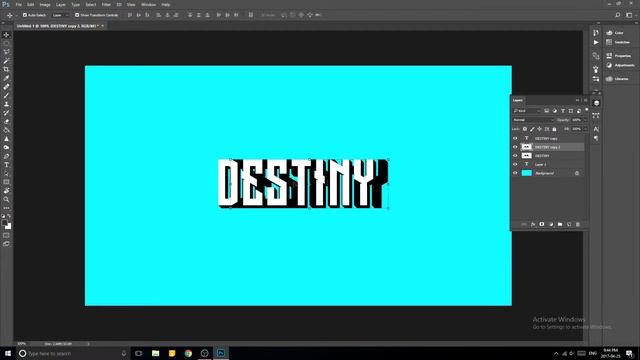The image size is (640, 360).
Task: Click the Layers panel tab
Action: tap(518, 100)
